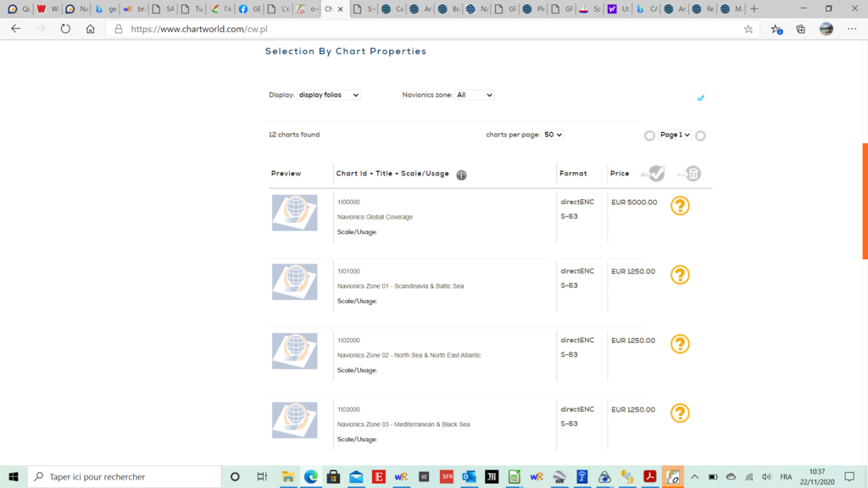Open the taskbar clock and date
The width and height of the screenshot is (868, 488).
pyautogui.click(x=817, y=476)
